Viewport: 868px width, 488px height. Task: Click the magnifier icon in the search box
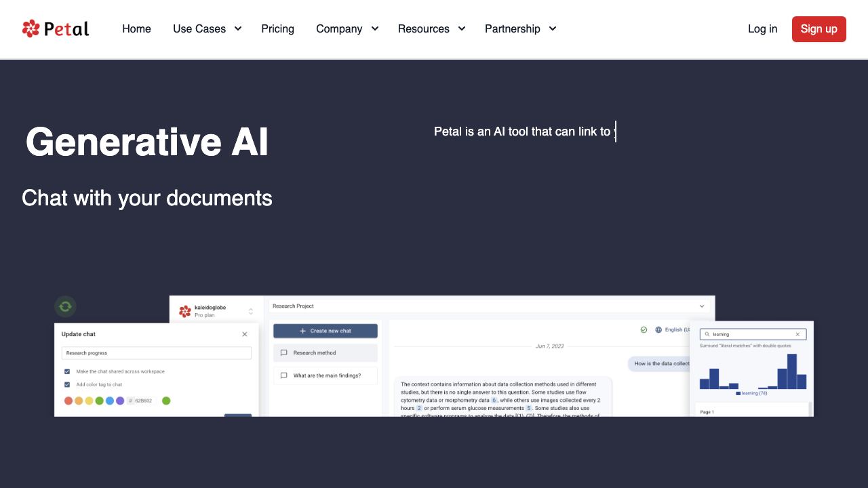point(707,334)
